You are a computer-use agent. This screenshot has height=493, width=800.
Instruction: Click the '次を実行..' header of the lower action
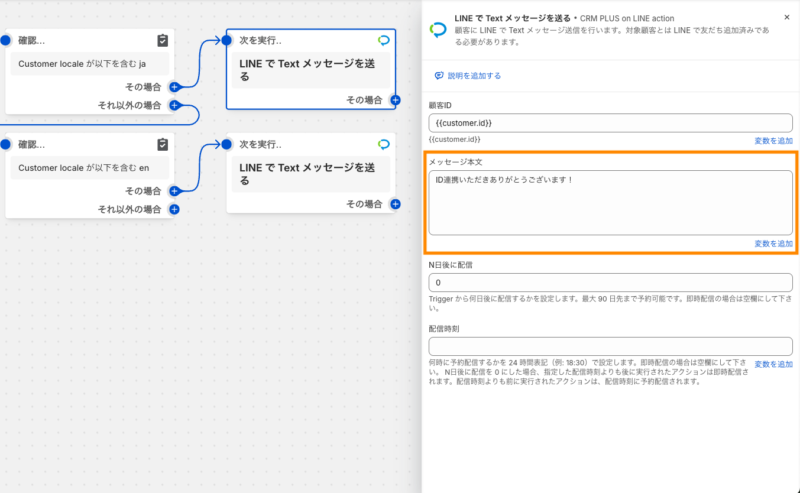(x=260, y=144)
